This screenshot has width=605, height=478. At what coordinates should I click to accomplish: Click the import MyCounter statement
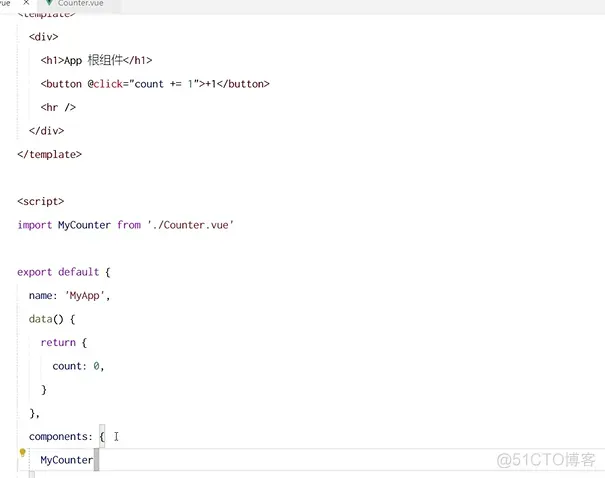click(125, 225)
